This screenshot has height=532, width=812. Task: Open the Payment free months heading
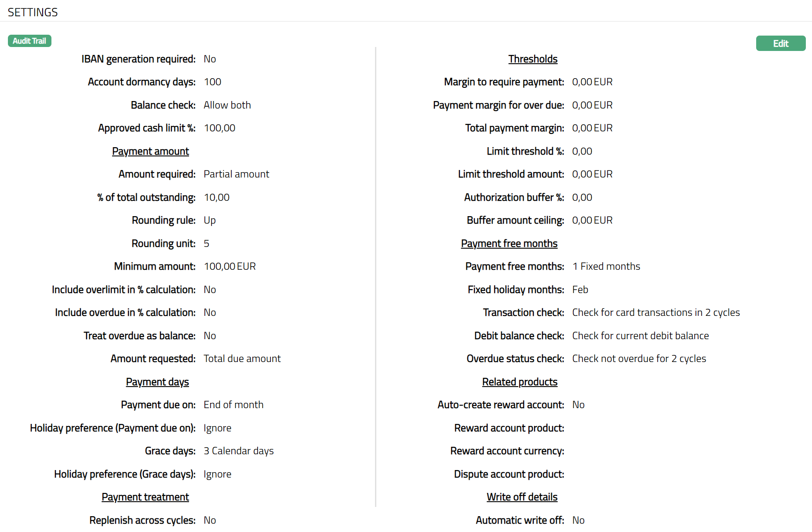(x=509, y=243)
